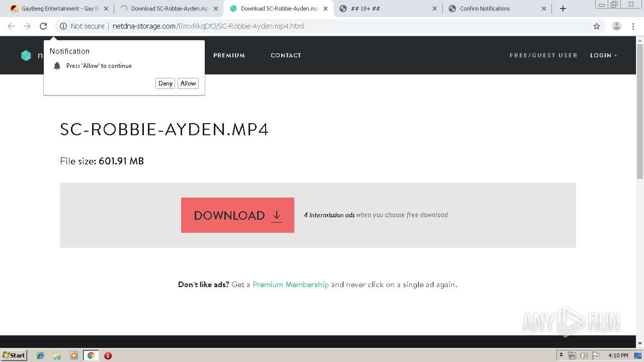
Task: Click the volume speaker tray icon
Action: pos(584,355)
